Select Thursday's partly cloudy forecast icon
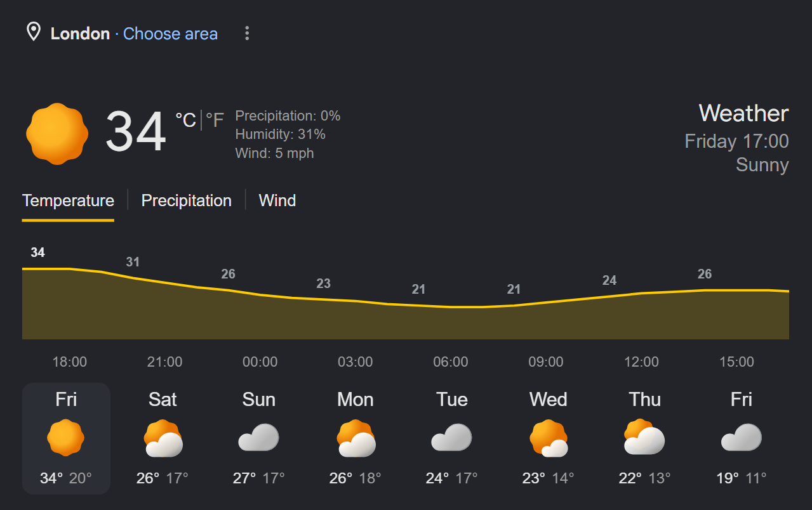The height and width of the screenshot is (510, 812). click(x=644, y=437)
